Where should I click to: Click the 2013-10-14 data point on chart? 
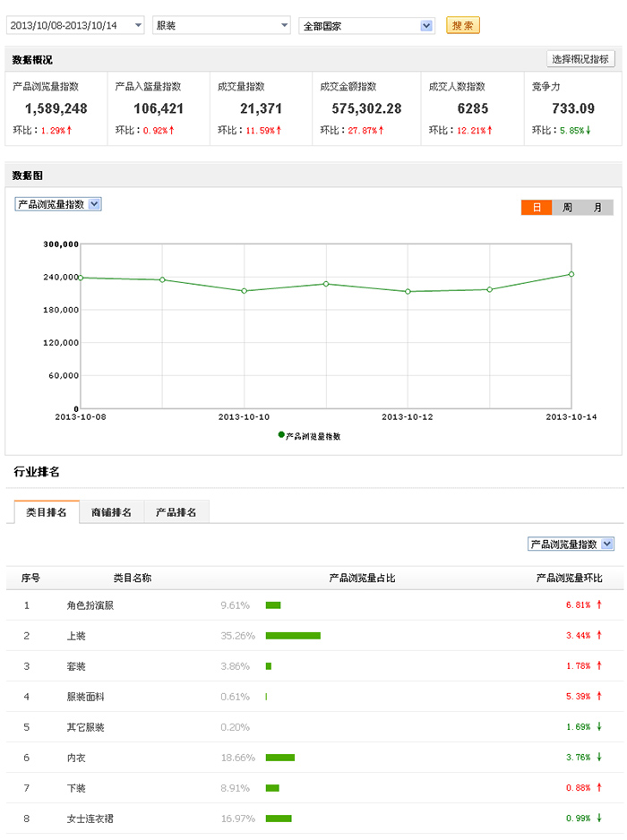tap(571, 274)
